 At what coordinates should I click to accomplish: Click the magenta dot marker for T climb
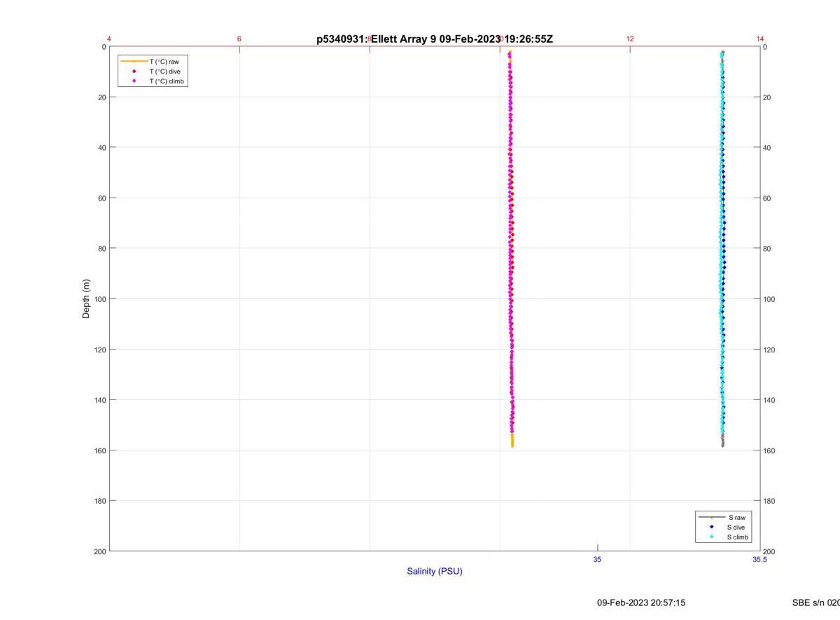pyautogui.click(x=134, y=81)
